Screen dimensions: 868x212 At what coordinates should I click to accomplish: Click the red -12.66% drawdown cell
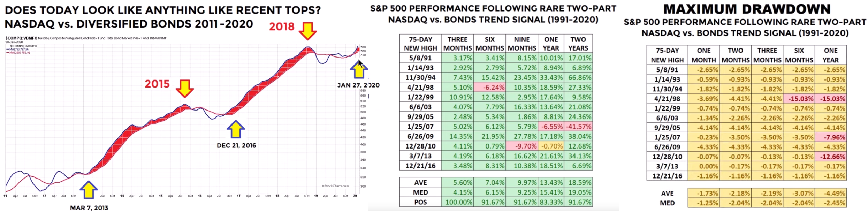(831, 157)
